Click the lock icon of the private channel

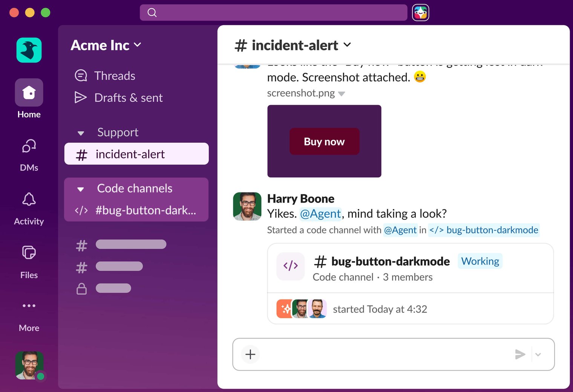click(x=81, y=288)
